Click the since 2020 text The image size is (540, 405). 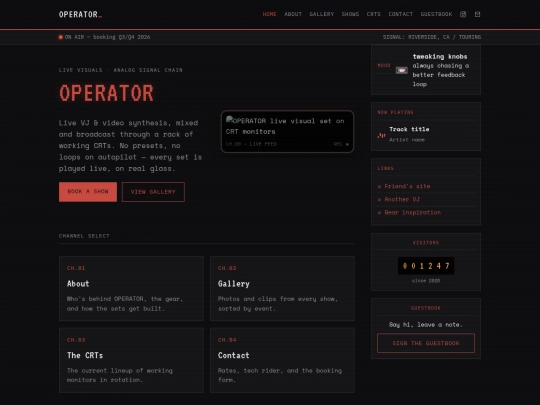point(426,281)
